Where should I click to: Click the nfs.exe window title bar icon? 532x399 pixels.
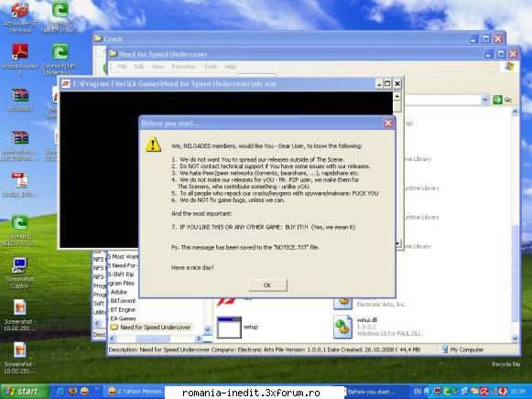(x=66, y=83)
